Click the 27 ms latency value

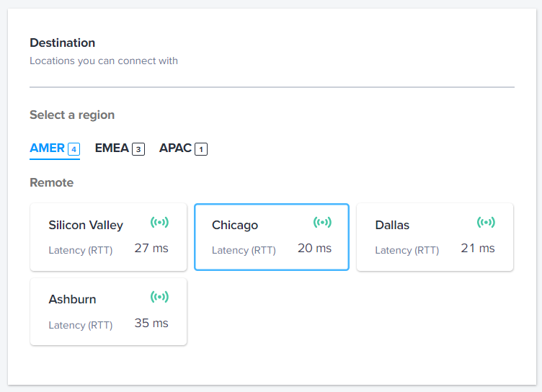click(x=151, y=248)
